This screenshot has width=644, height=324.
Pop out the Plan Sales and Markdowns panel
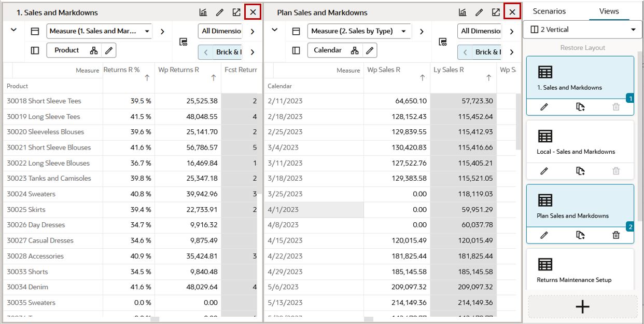click(x=496, y=12)
